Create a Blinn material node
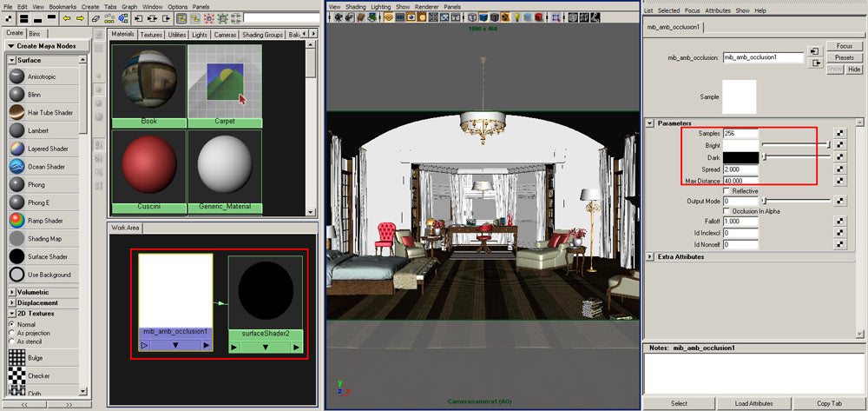This screenshot has width=868, height=411. [43, 95]
